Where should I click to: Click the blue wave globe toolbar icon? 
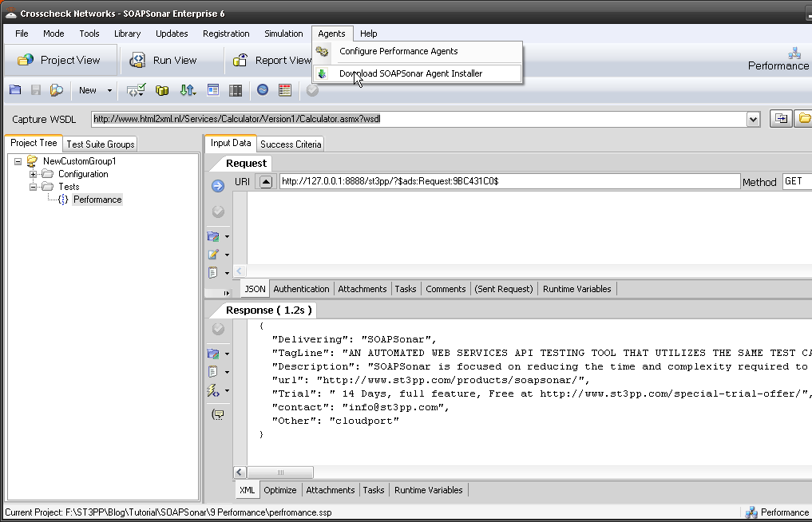(x=263, y=90)
